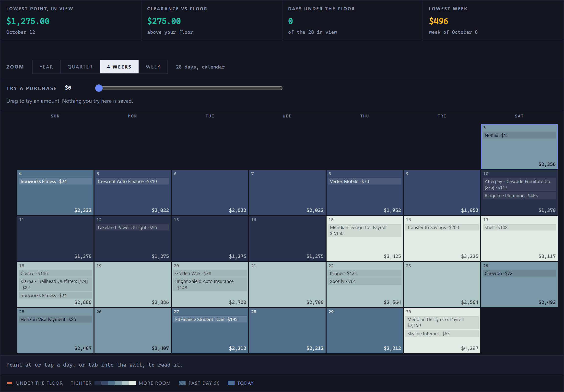Switch zoom to WEEK view

pos(153,67)
